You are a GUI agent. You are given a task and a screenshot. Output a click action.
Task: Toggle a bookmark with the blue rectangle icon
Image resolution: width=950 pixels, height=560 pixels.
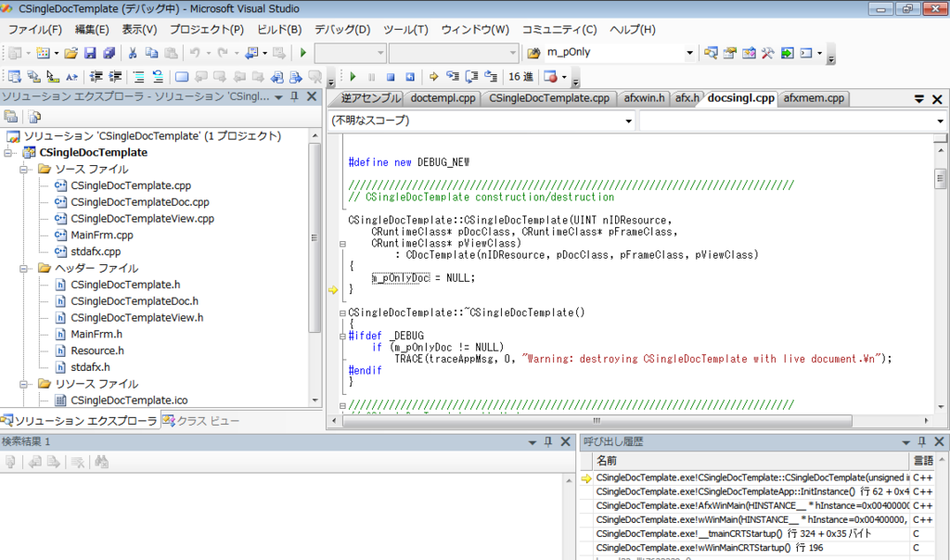[x=182, y=77]
